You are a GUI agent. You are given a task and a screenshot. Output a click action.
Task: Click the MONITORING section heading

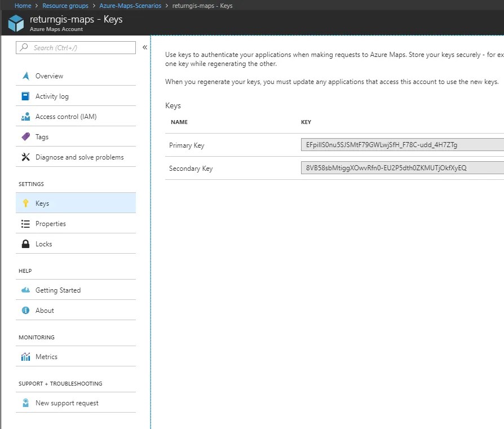click(37, 338)
